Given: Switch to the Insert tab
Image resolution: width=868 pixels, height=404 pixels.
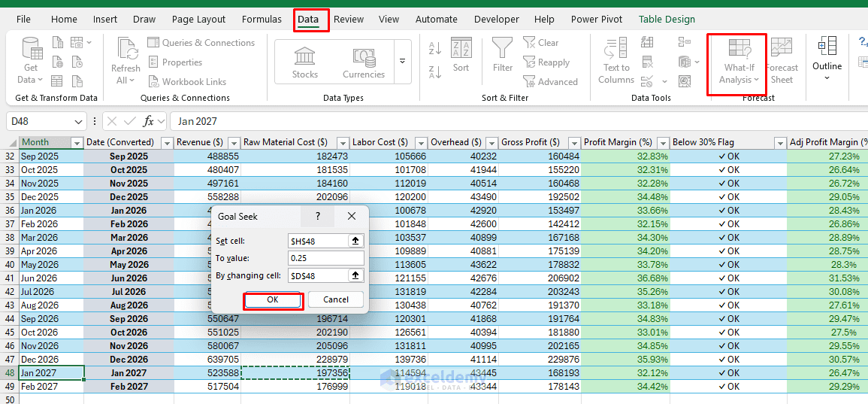Looking at the screenshot, I should click(105, 20).
